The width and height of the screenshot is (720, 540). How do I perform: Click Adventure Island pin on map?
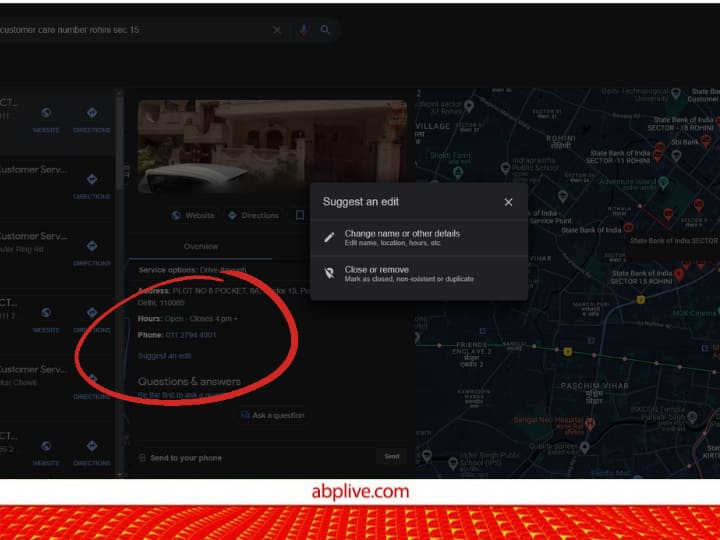point(663,182)
